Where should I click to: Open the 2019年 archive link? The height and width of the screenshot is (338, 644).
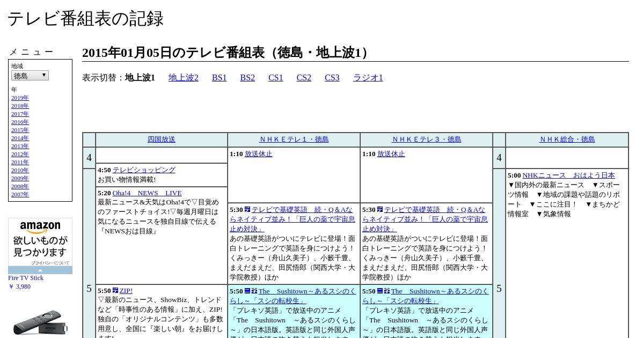pos(20,98)
